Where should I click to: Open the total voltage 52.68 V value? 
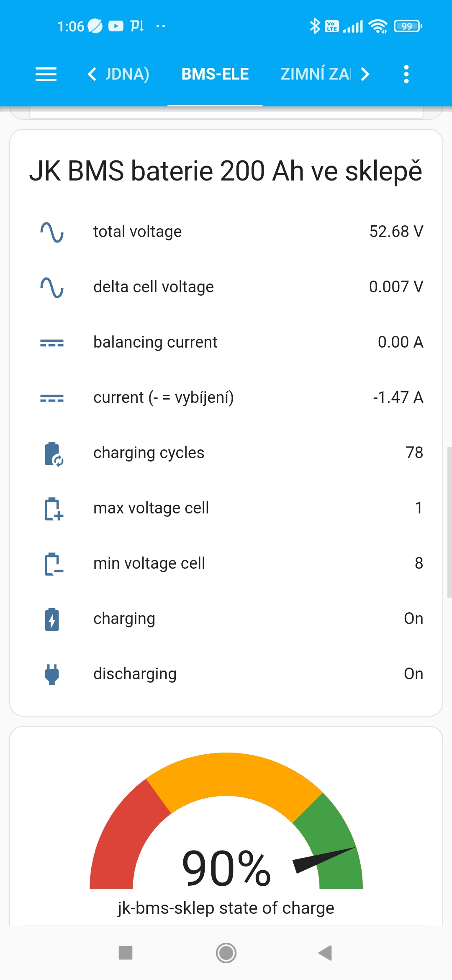point(396,232)
